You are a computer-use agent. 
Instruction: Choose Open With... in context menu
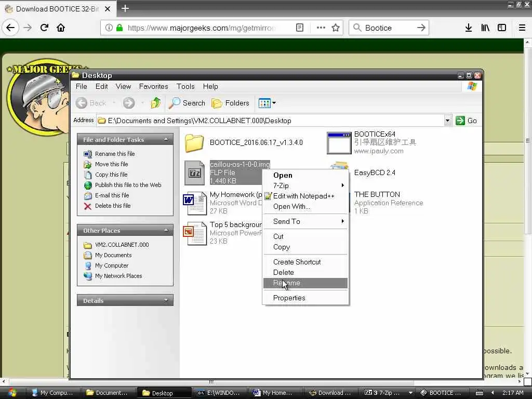coord(305,207)
